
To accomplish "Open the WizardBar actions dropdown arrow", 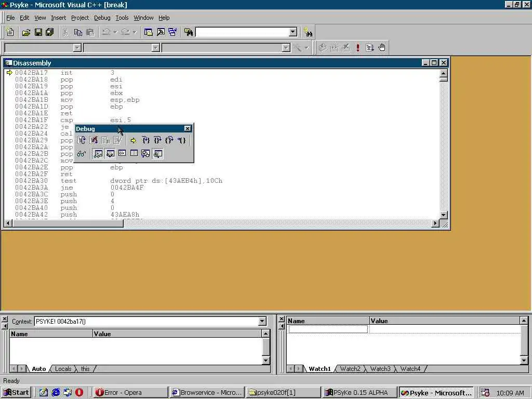I will click(307, 48).
